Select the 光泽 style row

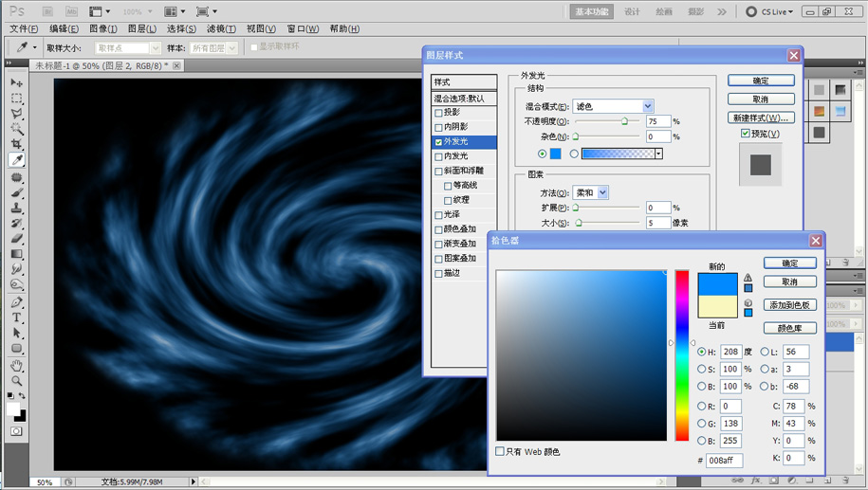coord(464,214)
